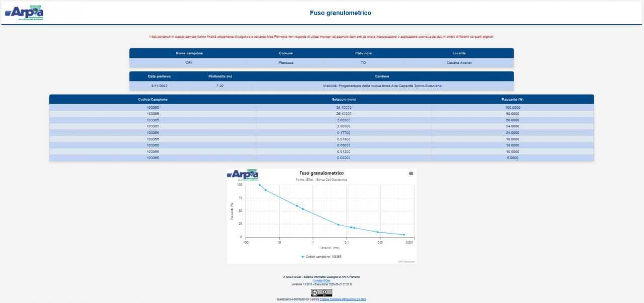Select the 60.0000 passante cell
The width and height of the screenshot is (644, 303).
pyautogui.click(x=513, y=120)
